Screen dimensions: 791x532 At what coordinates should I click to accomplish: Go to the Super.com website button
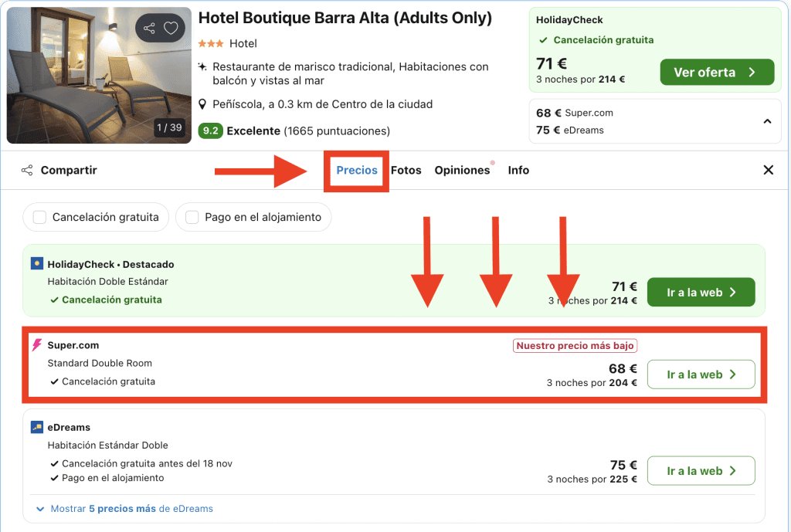tap(701, 374)
